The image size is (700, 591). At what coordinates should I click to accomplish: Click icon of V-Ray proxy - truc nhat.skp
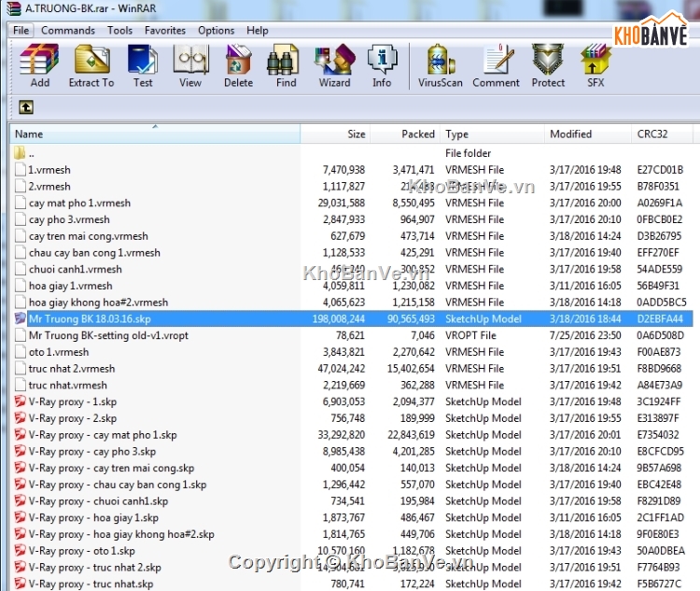(21, 584)
